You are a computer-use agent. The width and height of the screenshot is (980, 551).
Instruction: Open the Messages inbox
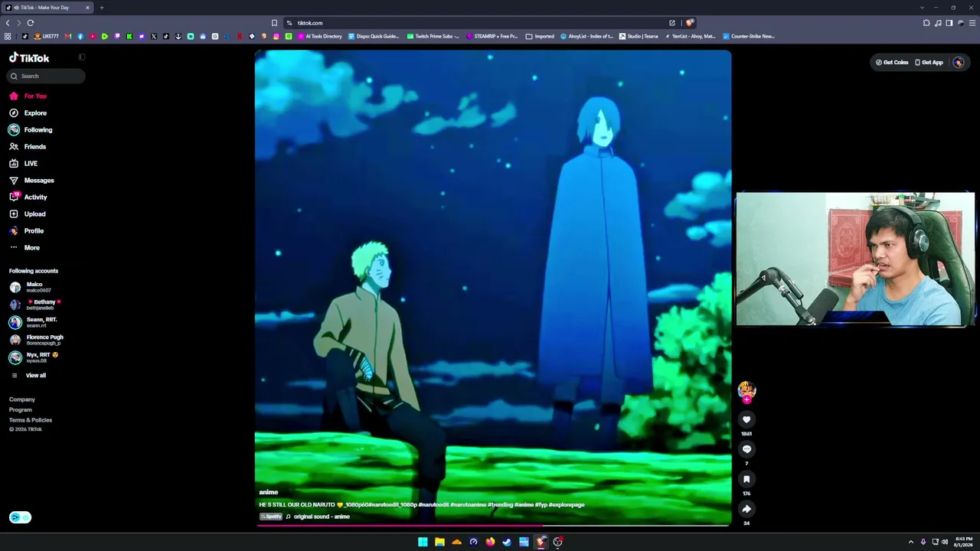[31, 181]
